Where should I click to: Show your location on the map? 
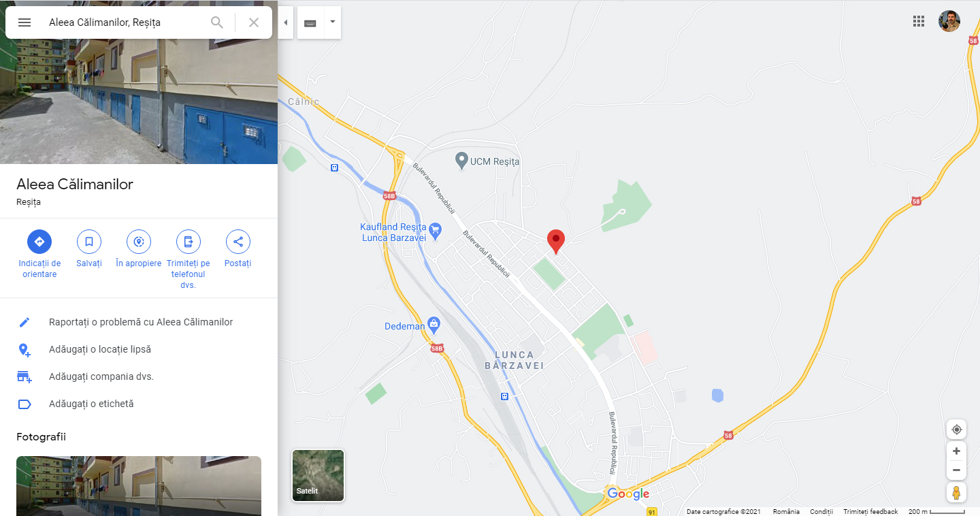[957, 430]
